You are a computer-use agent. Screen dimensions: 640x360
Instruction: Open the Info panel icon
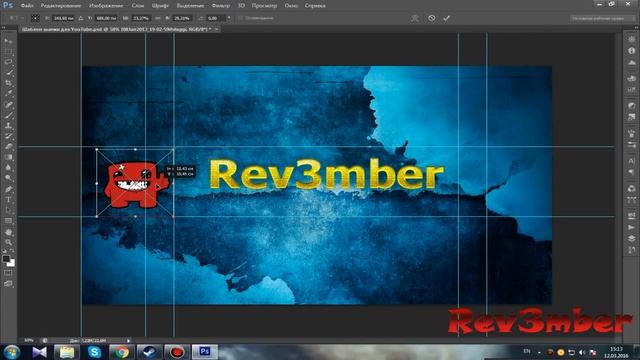coord(631,51)
